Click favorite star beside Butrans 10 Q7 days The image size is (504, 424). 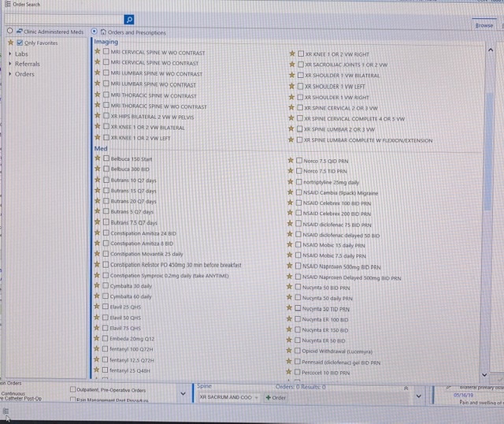click(x=98, y=180)
